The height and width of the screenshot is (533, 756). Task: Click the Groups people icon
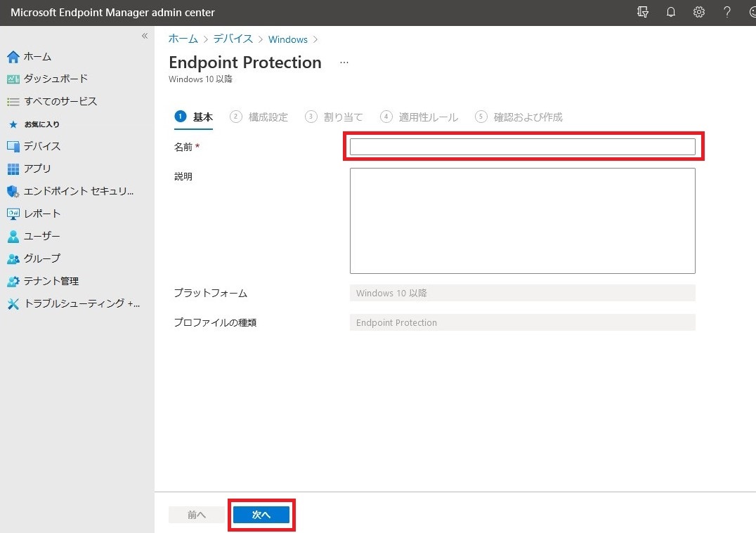click(x=13, y=259)
